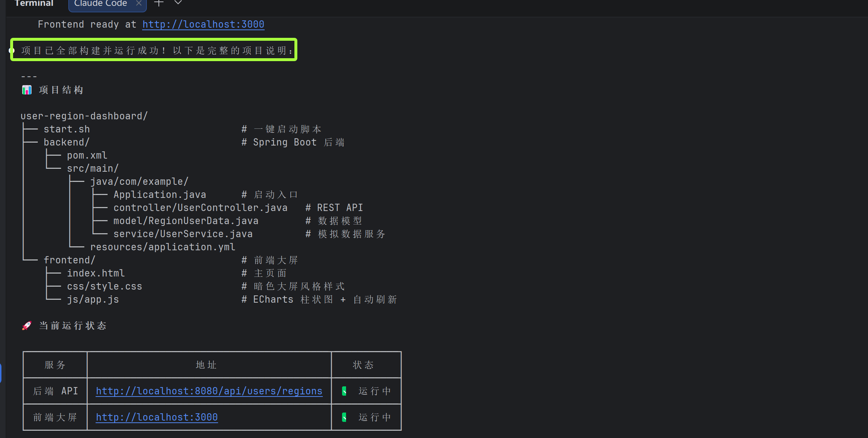
Task: Click the 项目结构 heading
Action: tap(61, 90)
